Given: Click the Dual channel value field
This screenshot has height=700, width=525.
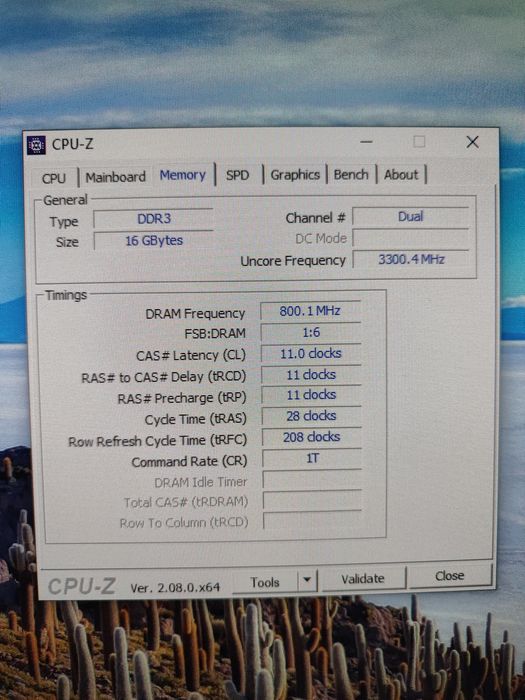Looking at the screenshot, I should [411, 217].
